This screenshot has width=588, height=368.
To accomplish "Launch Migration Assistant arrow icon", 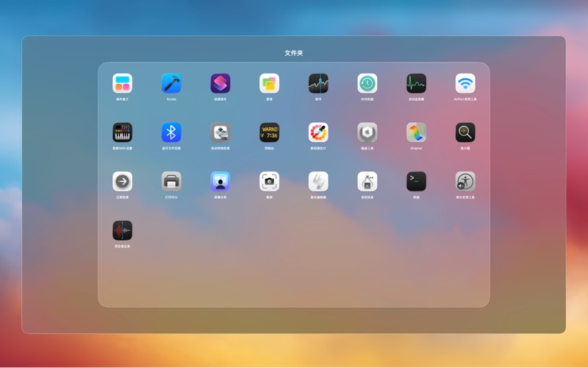I will (122, 181).
